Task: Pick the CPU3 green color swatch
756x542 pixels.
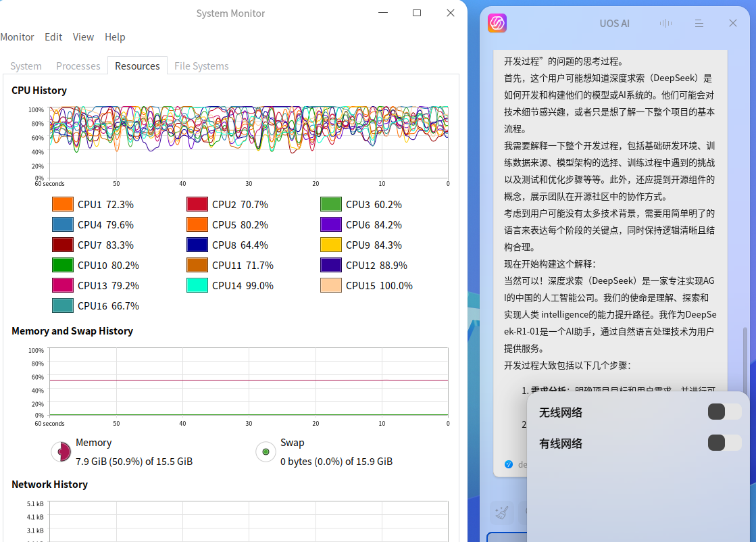Action: pyautogui.click(x=331, y=205)
